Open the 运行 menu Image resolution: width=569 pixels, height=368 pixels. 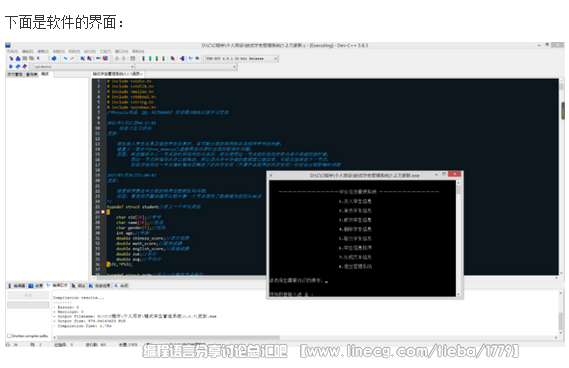(90, 52)
